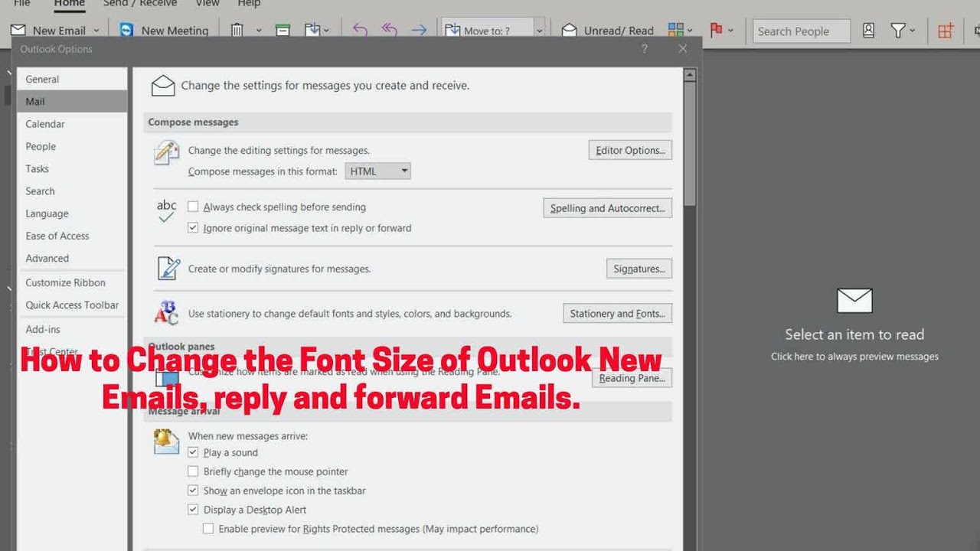The image size is (980, 551).
Task: Click the Unread/Read envelope icon
Action: tap(569, 31)
